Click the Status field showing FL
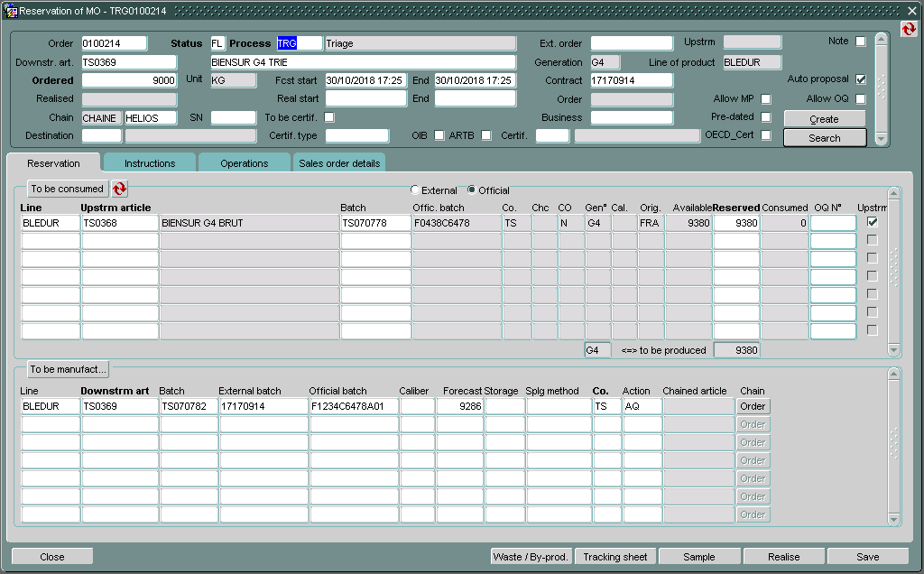This screenshot has height=574, width=924. click(x=217, y=43)
